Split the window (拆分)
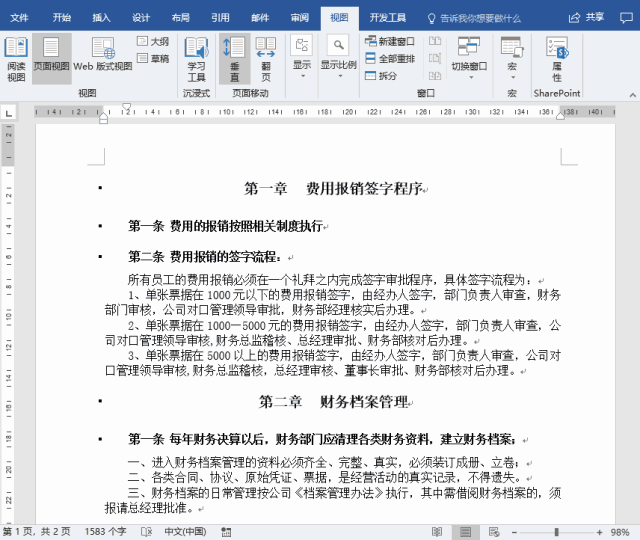The image size is (640, 540). pos(381,76)
